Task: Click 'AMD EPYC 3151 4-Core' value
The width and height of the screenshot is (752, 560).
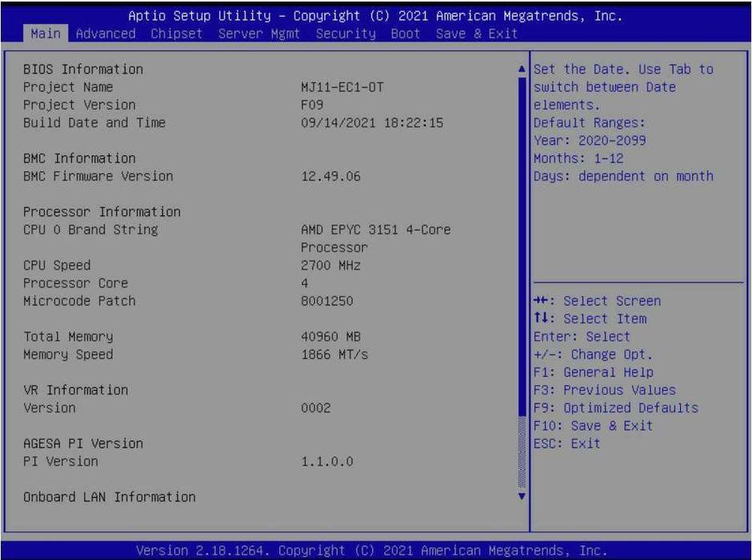Action: point(376,229)
